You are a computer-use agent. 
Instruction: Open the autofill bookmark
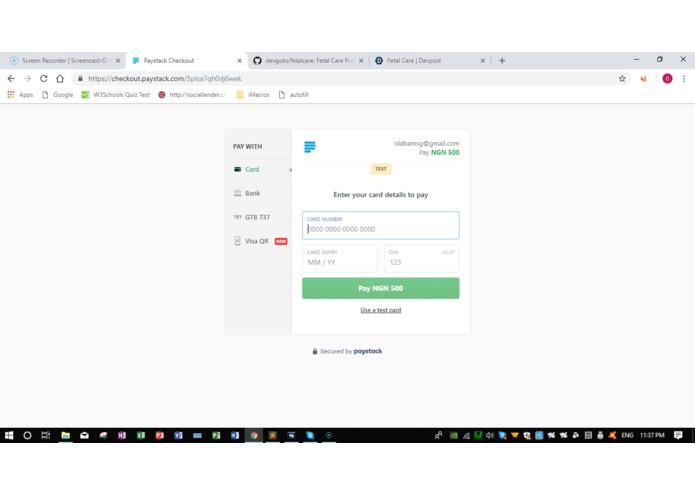(x=294, y=95)
